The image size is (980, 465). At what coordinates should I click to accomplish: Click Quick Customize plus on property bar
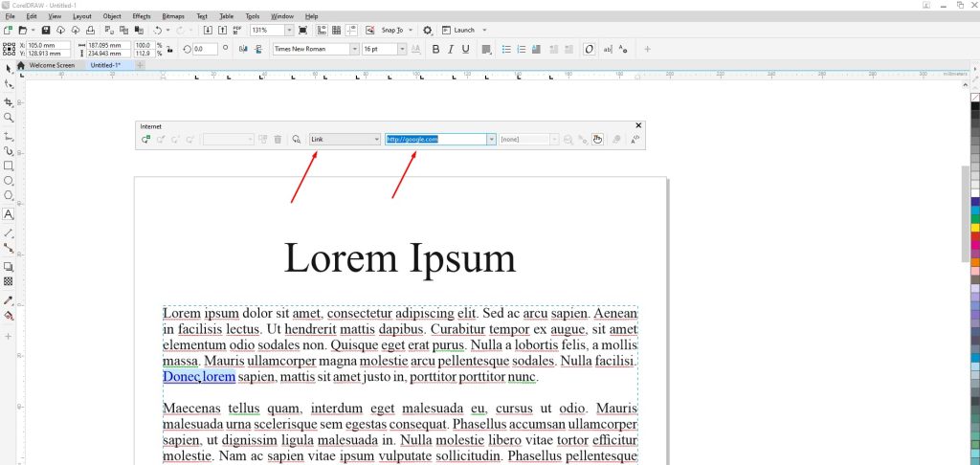[647, 49]
